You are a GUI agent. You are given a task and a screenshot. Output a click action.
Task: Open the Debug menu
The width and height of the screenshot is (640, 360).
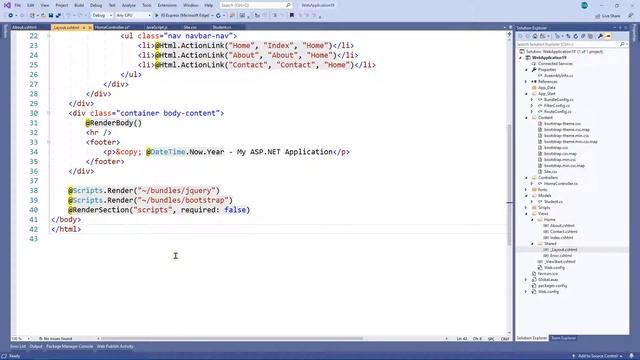(96, 5)
